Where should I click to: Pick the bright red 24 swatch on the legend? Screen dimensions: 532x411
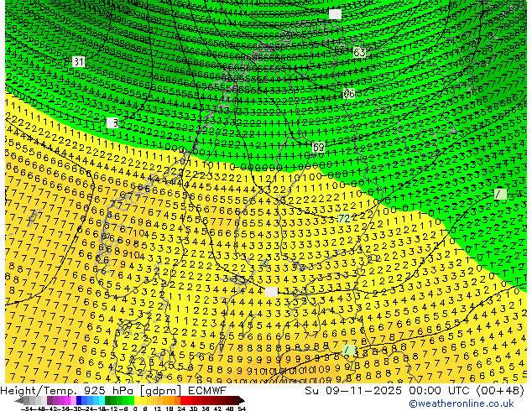[183, 400]
